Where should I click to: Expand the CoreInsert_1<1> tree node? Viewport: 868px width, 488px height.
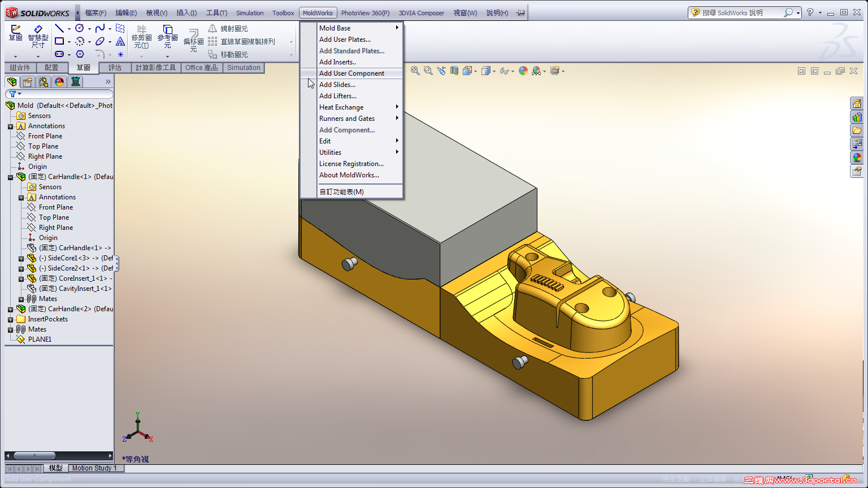pyautogui.click(x=21, y=278)
